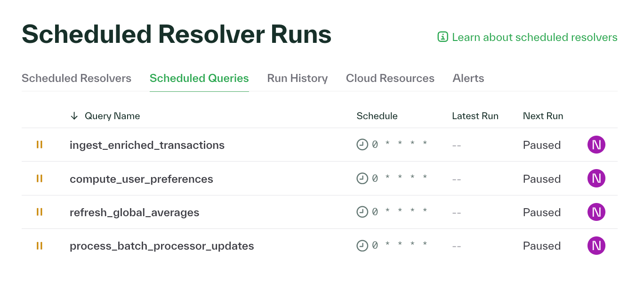Click the Latest Run column header
644x292 pixels.
[475, 115]
